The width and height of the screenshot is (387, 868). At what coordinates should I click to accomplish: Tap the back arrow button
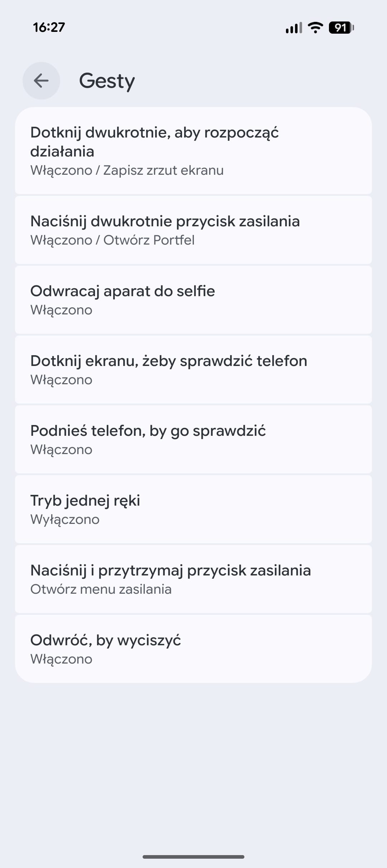pos(41,81)
